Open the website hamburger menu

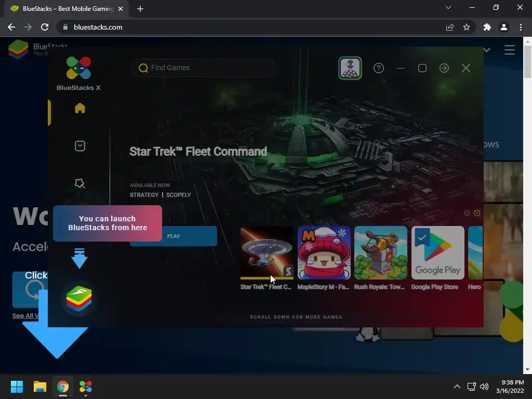(509, 50)
